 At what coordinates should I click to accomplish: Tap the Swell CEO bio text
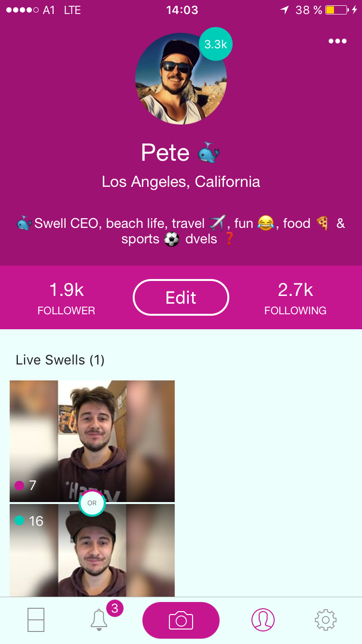click(x=181, y=231)
